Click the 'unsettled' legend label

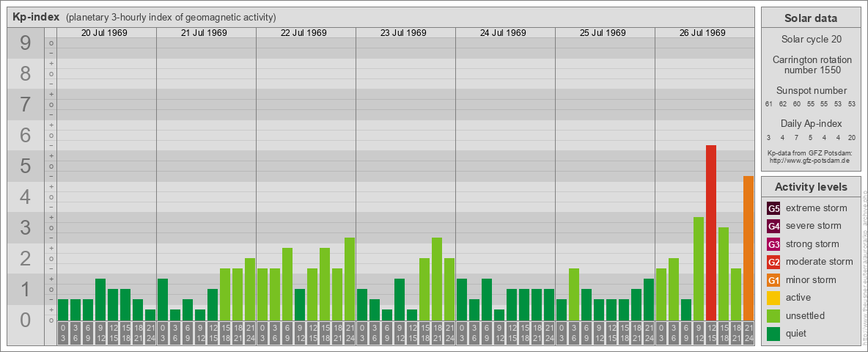(x=806, y=316)
